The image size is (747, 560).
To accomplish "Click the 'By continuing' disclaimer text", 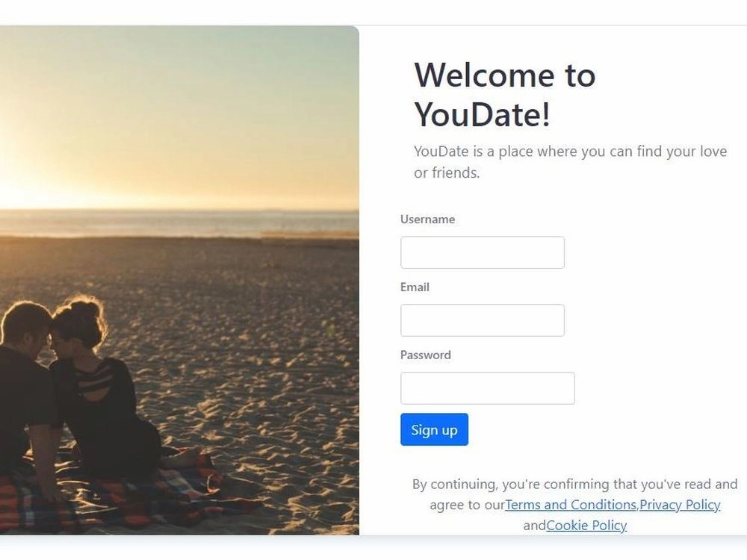I will click(574, 505).
